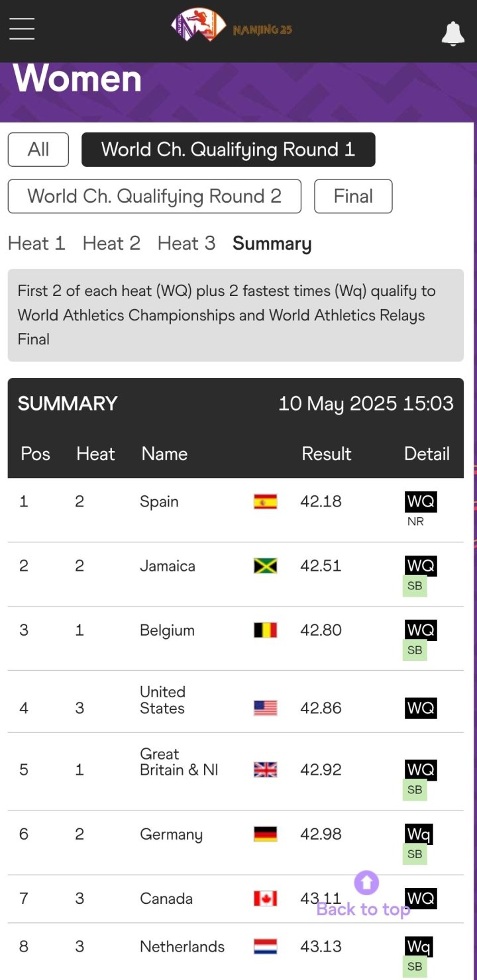
Task: Switch to the Final round
Action: click(353, 196)
